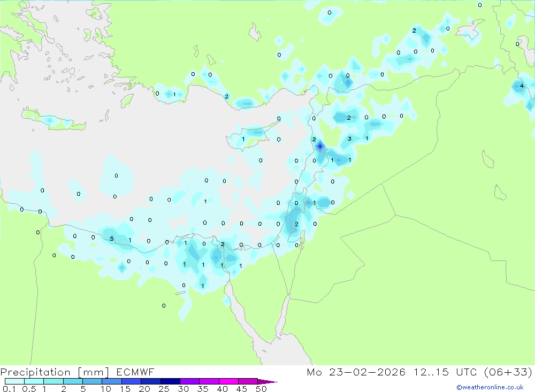
Task: Select the 5–10 mm legend color swatch
Action: pos(93,381)
